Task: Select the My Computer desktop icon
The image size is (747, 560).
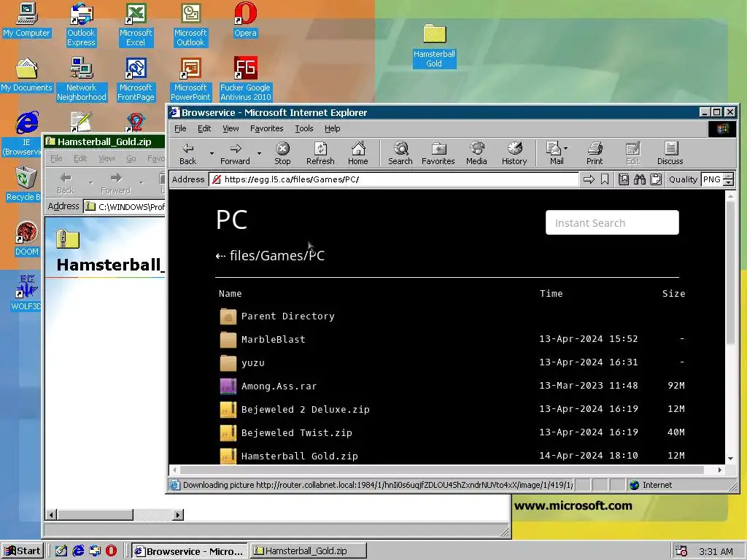Action: click(x=27, y=20)
